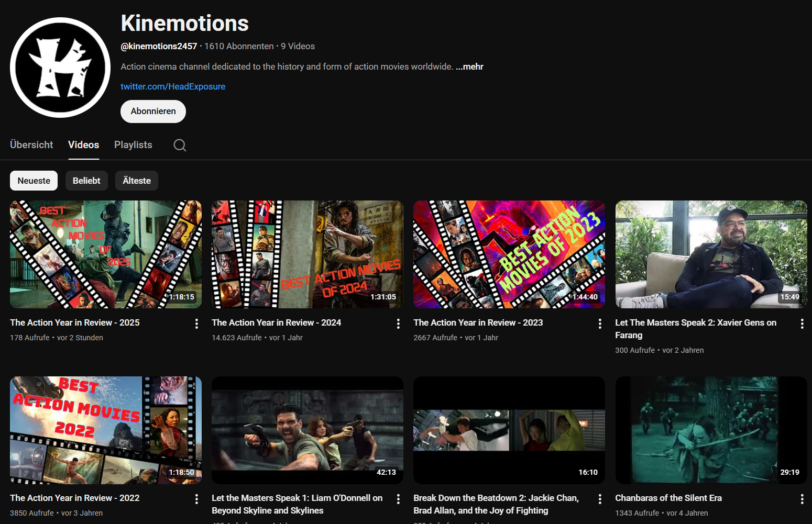Open Let the Masters Speak 1: Liam O'Donnell title
Image resolution: width=812 pixels, height=524 pixels.
[297, 504]
